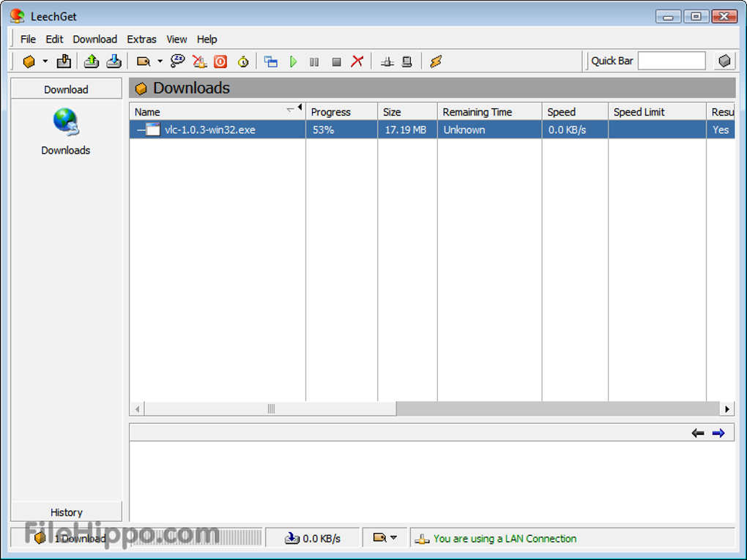747x560 pixels.
Task: Click the Quick Bar text input
Action: 672,61
